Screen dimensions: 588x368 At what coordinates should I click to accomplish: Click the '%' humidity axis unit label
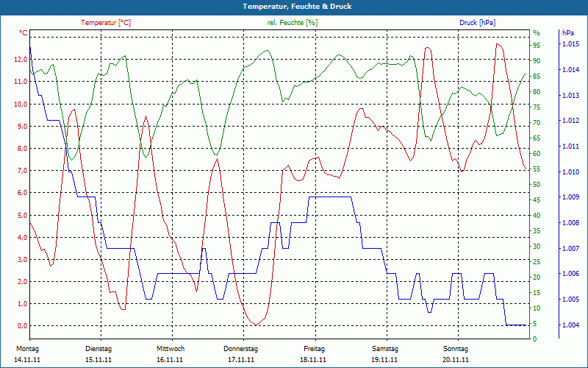coord(537,33)
